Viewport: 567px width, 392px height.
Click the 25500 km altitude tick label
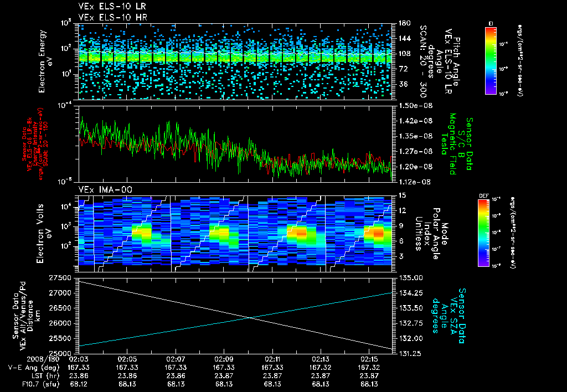tap(60, 338)
